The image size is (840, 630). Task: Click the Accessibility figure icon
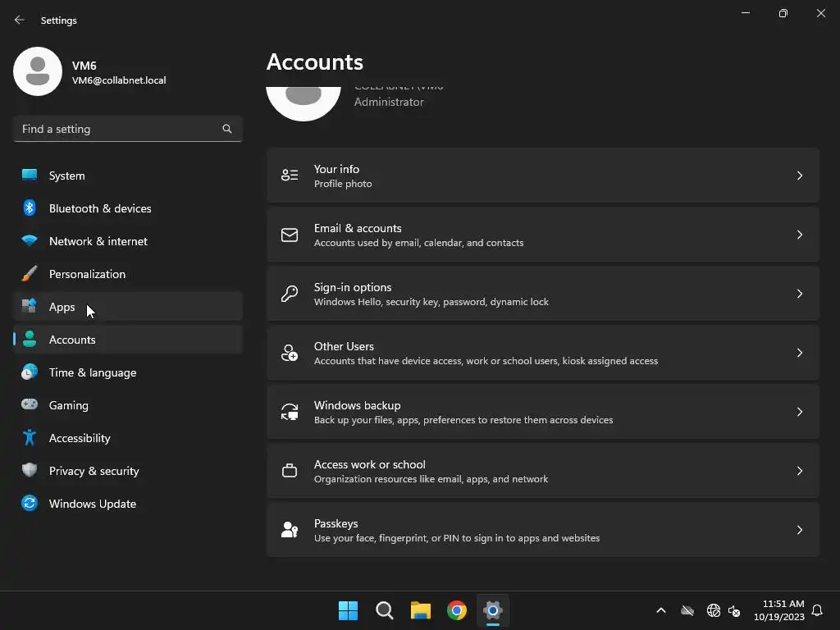tap(30, 438)
